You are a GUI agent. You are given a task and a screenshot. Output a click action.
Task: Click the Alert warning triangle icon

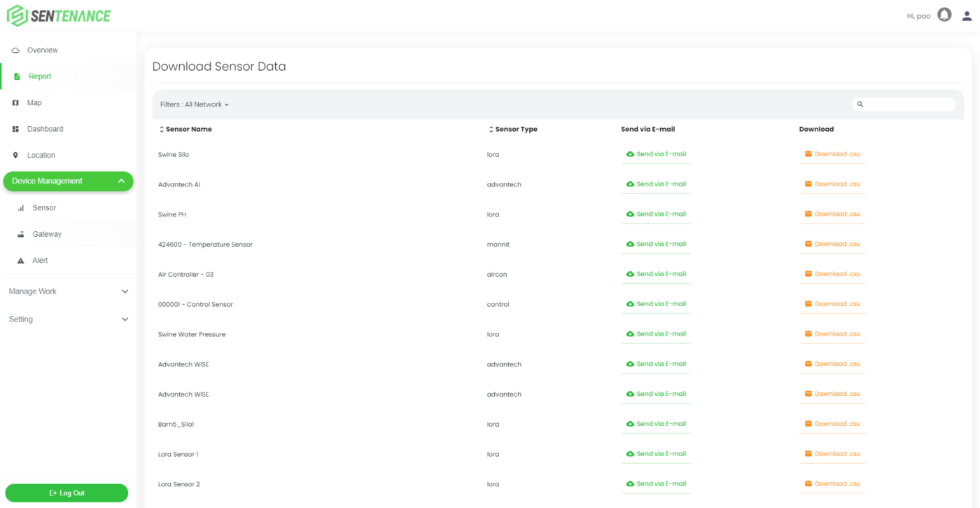[21, 261]
